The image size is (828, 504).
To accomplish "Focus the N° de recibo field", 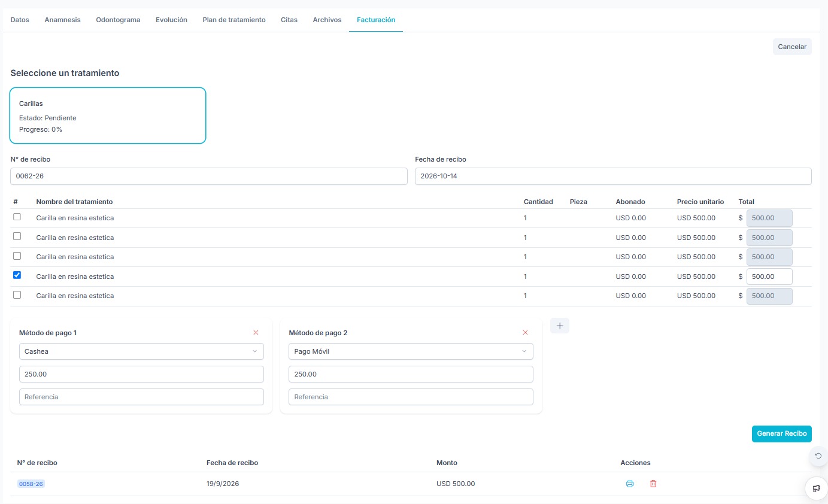I will click(x=209, y=176).
